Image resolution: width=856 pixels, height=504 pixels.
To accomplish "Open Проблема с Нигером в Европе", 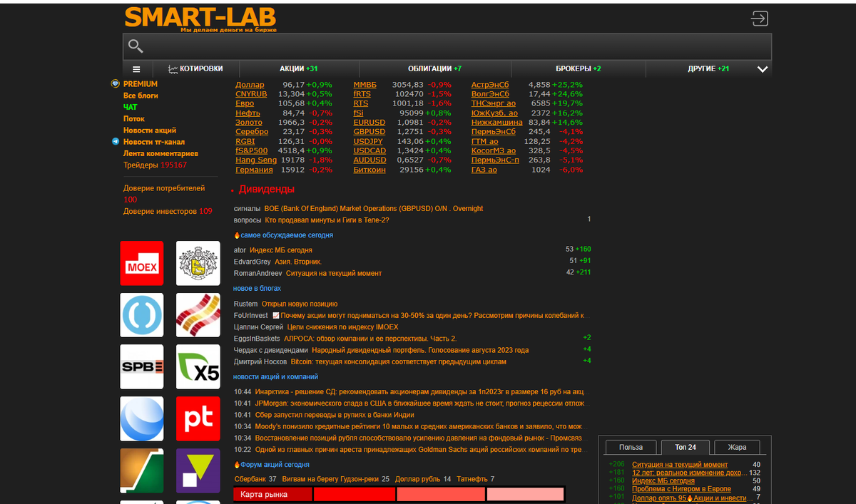I will point(681,489).
